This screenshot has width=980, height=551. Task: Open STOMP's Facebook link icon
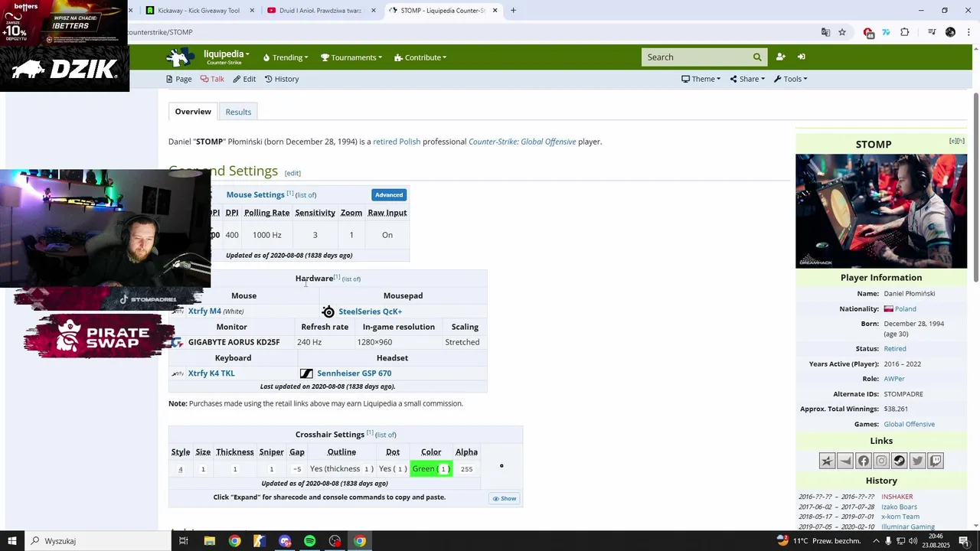(864, 461)
